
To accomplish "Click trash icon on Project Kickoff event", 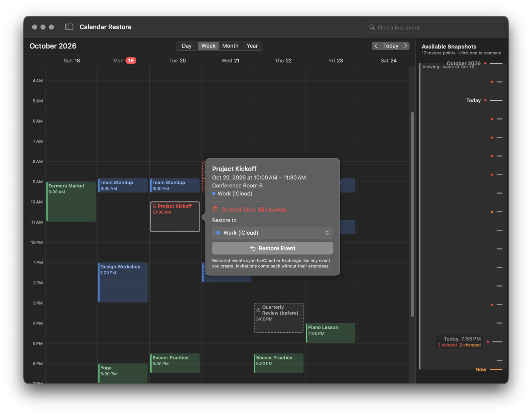I will point(154,206).
